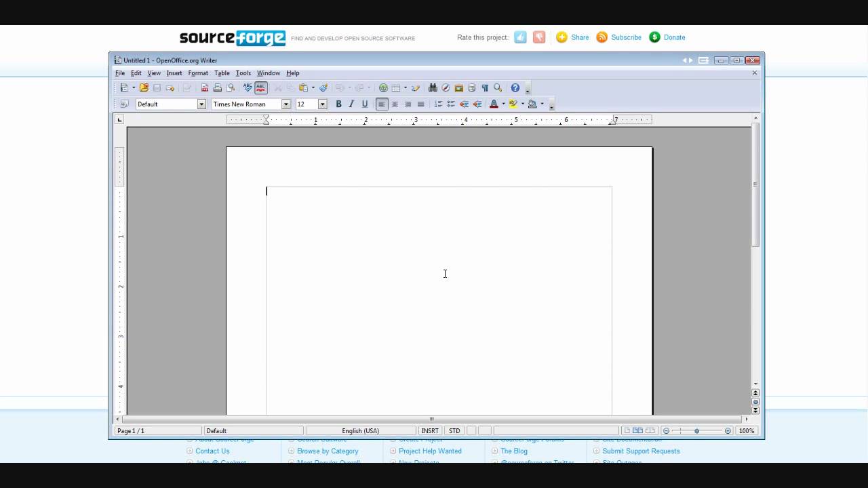
Task: Open the Navigator compass icon
Action: click(446, 87)
